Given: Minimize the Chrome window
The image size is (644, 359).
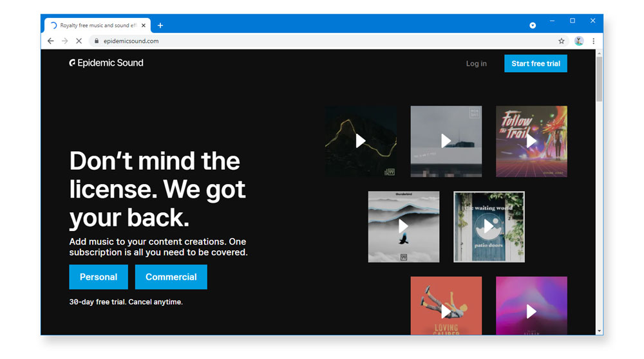Looking at the screenshot, I should coord(552,21).
